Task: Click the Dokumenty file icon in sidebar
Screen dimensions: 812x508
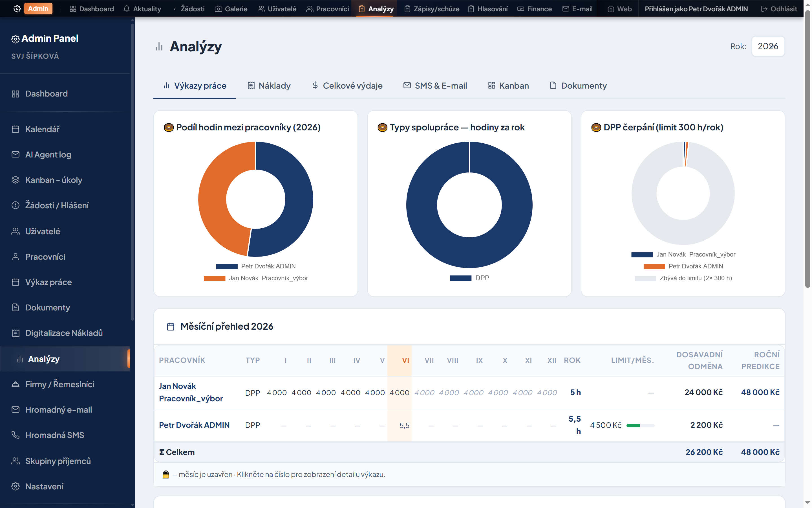Action: click(16, 307)
